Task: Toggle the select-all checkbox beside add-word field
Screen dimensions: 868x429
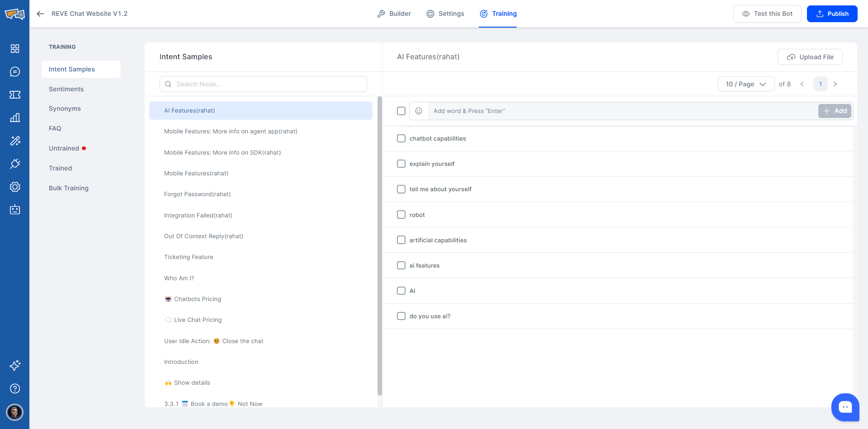Action: [401, 111]
